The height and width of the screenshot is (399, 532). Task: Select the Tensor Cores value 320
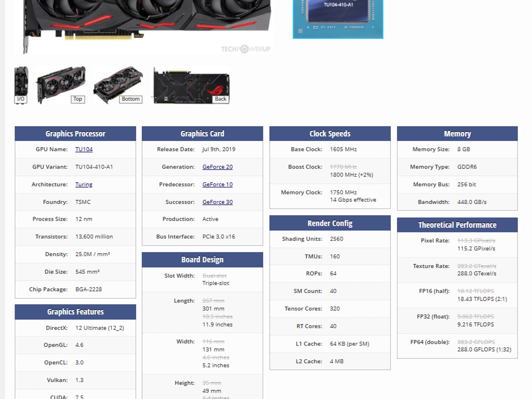coord(335,309)
